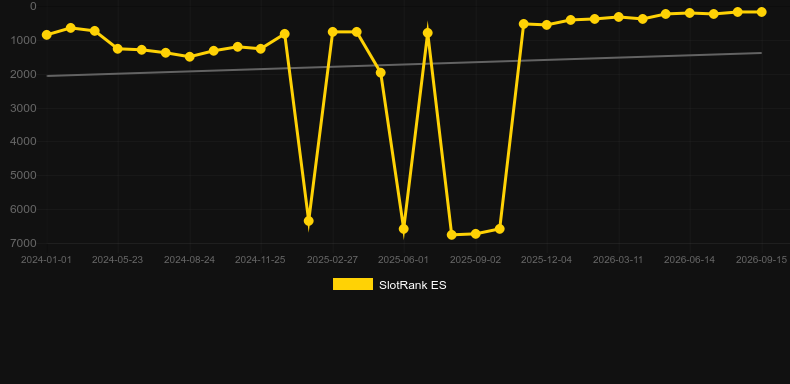Click the 7000 y-axis value label
790x384 pixels.
click(x=23, y=243)
